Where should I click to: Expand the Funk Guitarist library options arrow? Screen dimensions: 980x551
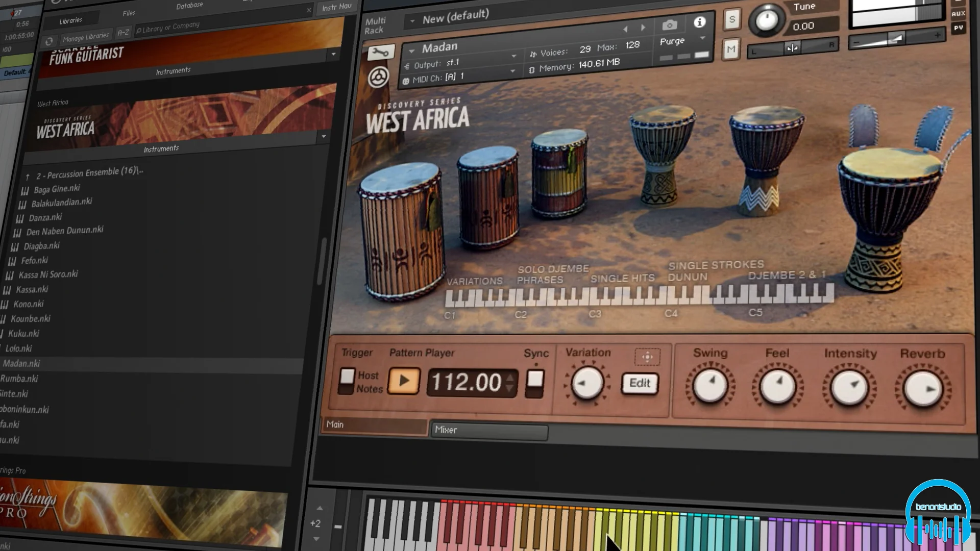pos(333,54)
